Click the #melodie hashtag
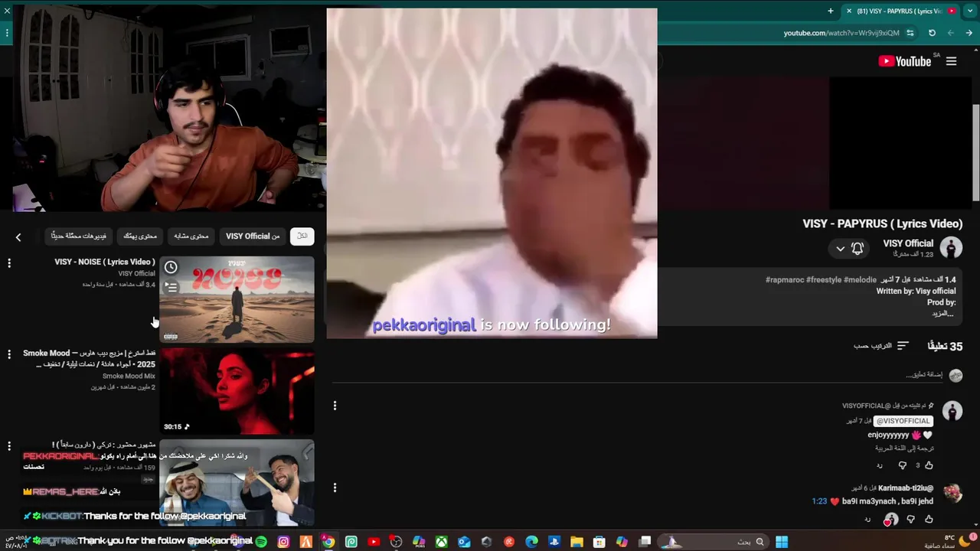 [x=860, y=280]
